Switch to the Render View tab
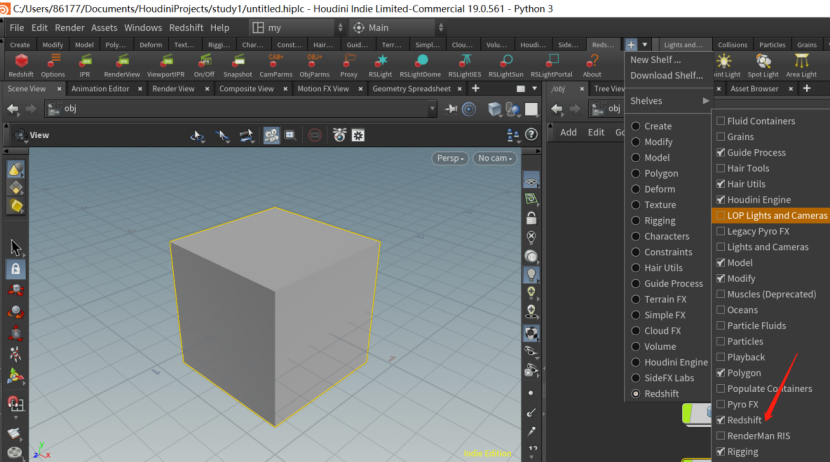This screenshot has width=830, height=462. (173, 89)
